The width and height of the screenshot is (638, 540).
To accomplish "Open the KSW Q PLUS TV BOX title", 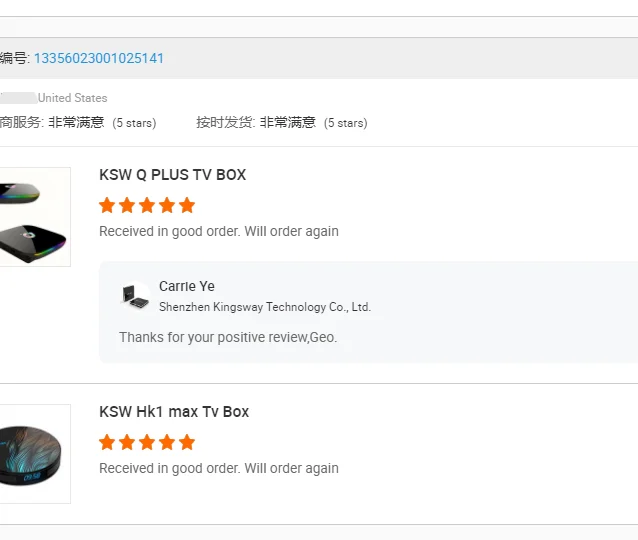I will (173, 175).
